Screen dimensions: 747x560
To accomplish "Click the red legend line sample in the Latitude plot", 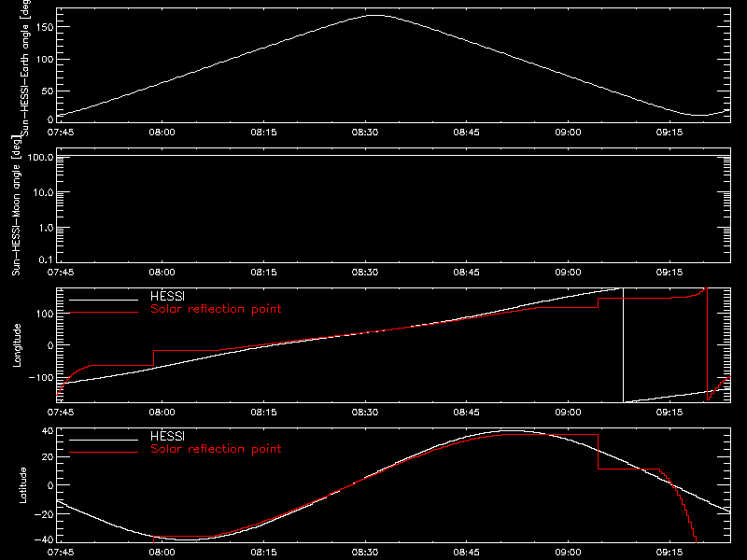I will click(104, 452).
